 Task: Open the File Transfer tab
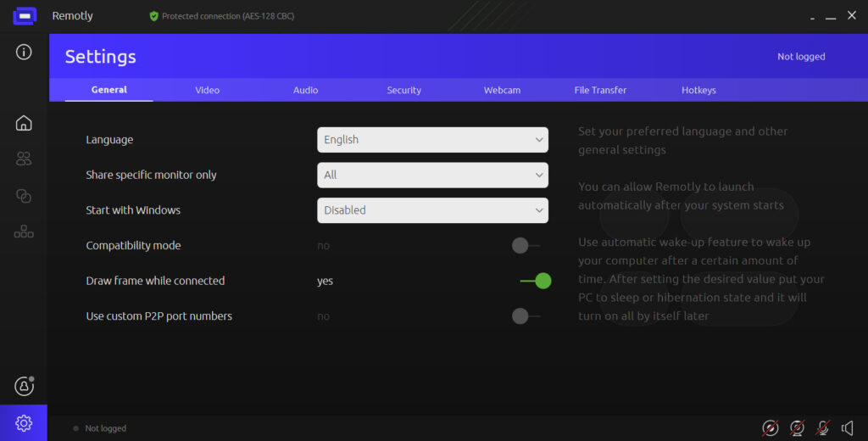pos(601,90)
